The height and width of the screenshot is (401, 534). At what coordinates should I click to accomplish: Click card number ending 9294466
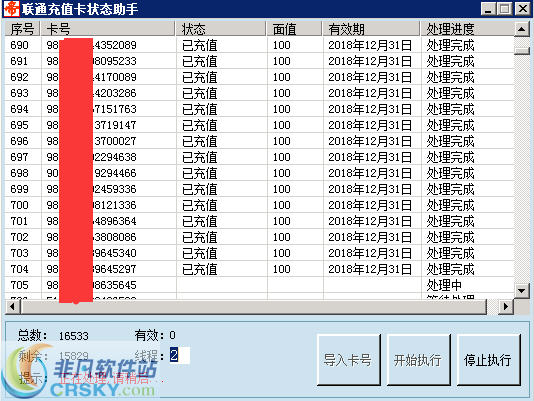point(91,173)
